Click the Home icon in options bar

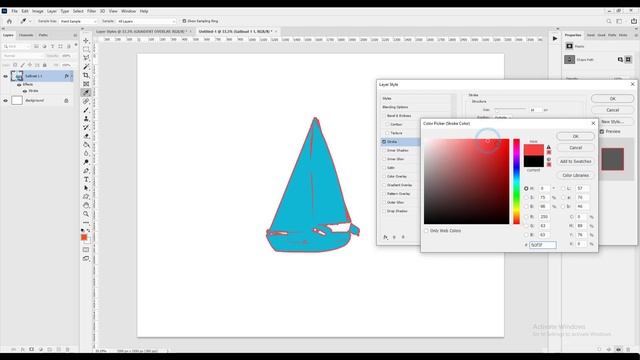coord(9,21)
